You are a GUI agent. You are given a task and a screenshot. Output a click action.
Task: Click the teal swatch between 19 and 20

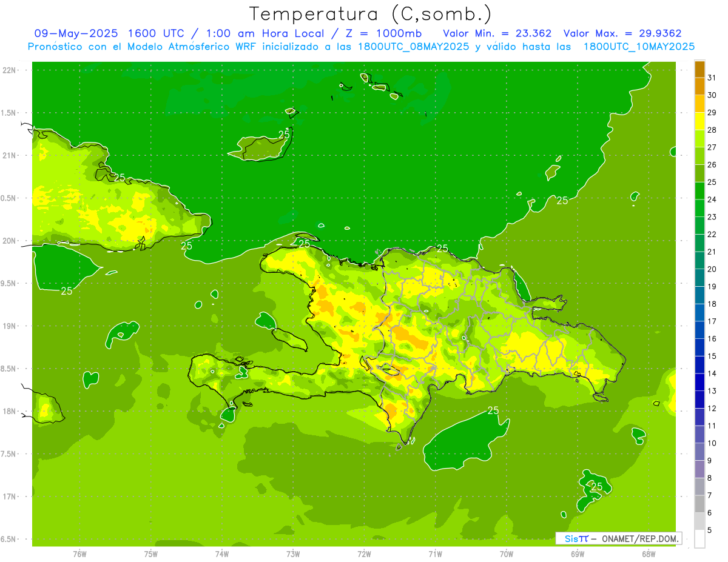coord(699,278)
